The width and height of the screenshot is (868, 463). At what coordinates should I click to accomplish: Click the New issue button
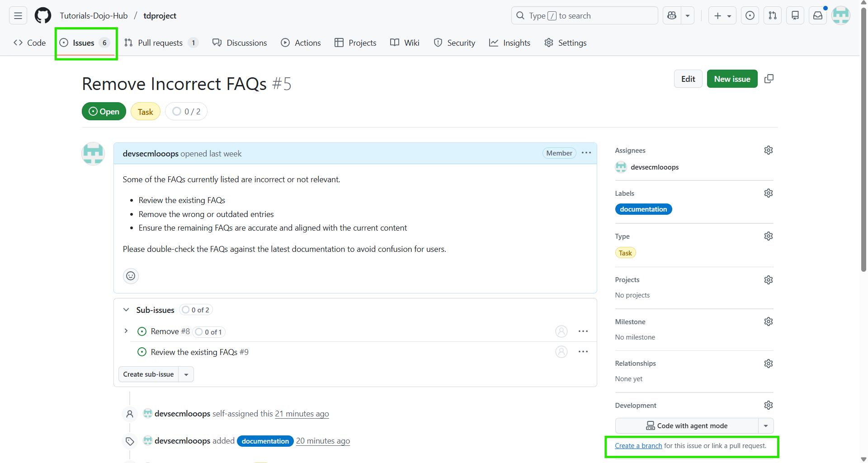[x=732, y=78]
